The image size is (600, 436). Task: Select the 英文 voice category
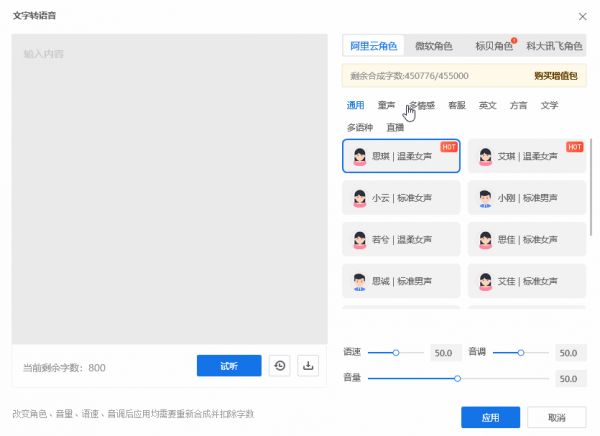point(488,105)
